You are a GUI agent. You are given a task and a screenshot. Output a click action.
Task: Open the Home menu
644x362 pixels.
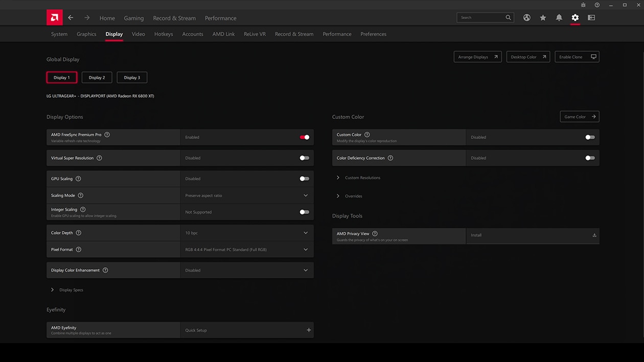point(107,18)
